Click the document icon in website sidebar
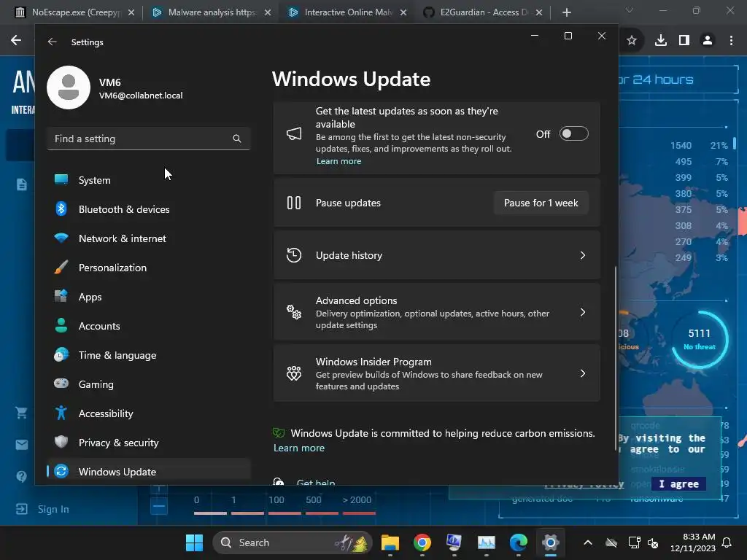Image resolution: width=747 pixels, height=560 pixels. coord(21,184)
